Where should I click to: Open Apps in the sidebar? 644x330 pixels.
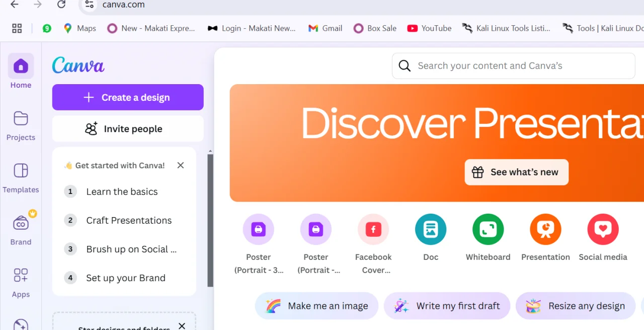click(x=21, y=282)
